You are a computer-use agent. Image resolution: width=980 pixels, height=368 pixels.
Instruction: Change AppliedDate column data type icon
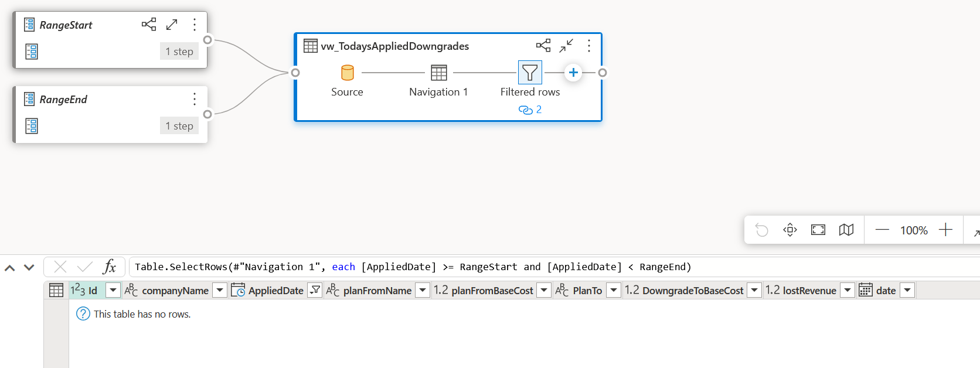pyautogui.click(x=238, y=290)
